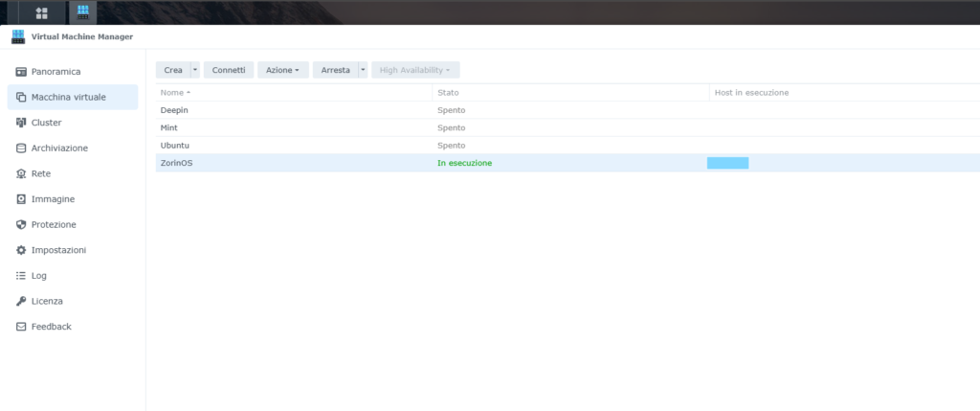Expand the Crea dropdown arrow
Image resolution: width=980 pixels, height=411 pixels.
pos(195,70)
